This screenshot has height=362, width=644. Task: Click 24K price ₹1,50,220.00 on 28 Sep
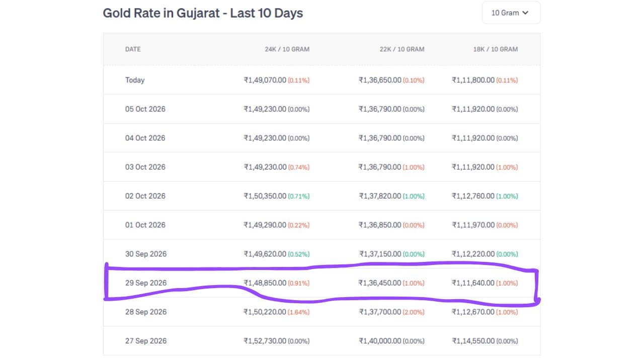click(x=265, y=312)
